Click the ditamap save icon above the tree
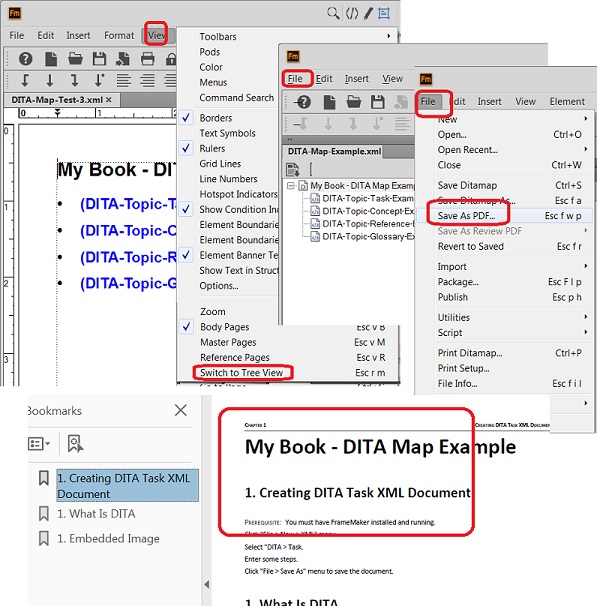This screenshot has height=606, width=600. tap(293, 169)
